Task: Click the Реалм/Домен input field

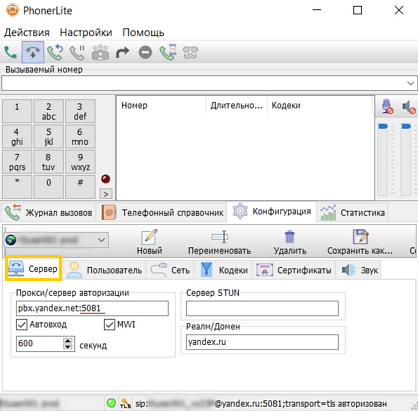Action: (x=262, y=342)
